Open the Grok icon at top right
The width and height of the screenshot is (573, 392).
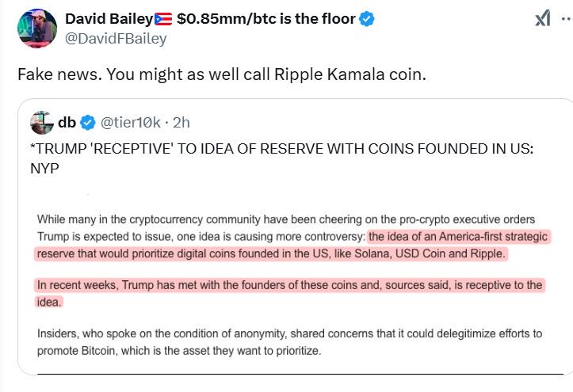543,19
